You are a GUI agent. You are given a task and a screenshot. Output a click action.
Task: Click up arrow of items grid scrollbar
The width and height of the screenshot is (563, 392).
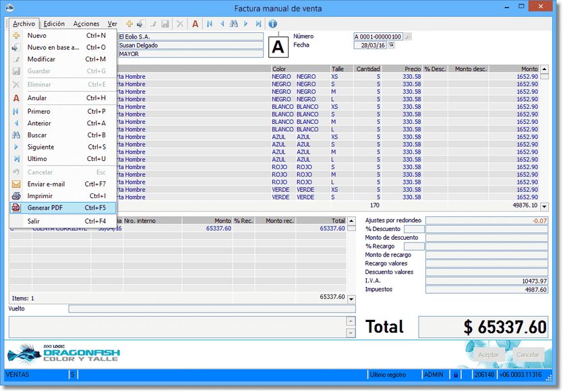(544, 69)
